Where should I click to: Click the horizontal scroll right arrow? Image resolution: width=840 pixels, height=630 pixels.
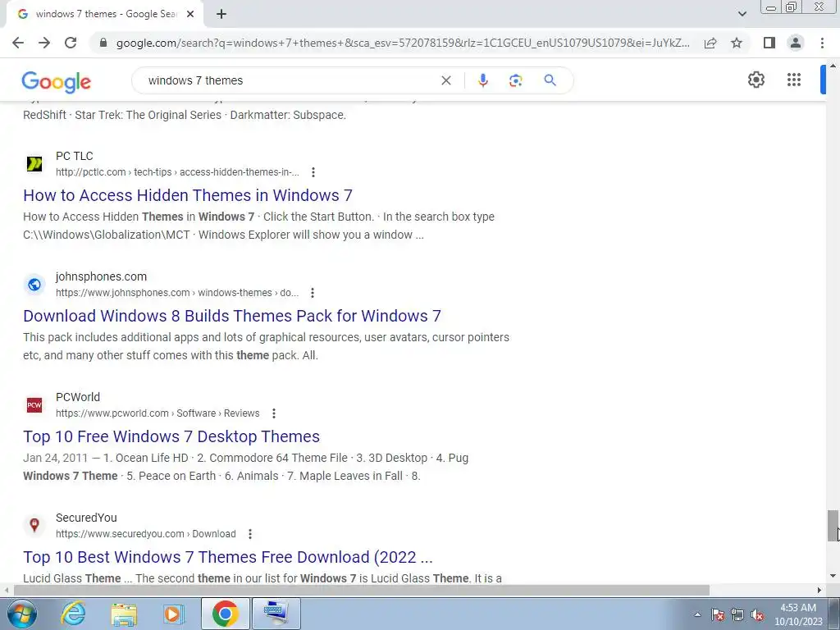pyautogui.click(x=819, y=590)
